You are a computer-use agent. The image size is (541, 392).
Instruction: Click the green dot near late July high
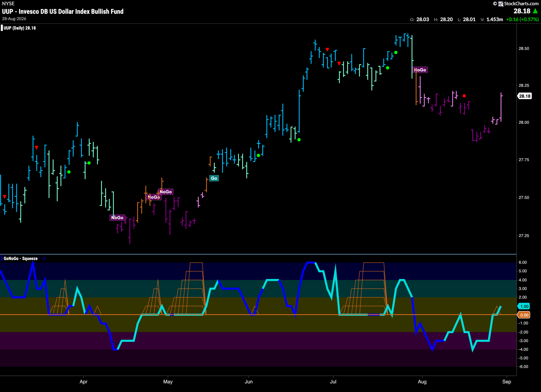point(396,52)
